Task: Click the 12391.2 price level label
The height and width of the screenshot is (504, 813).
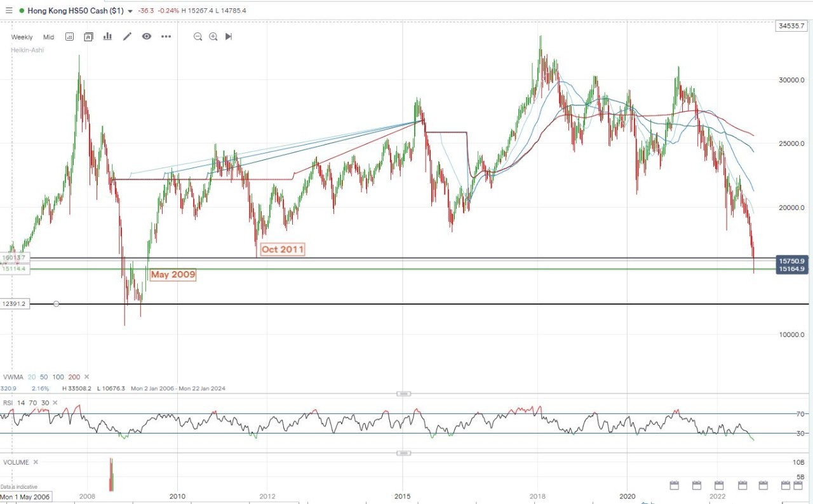Action: 14,304
